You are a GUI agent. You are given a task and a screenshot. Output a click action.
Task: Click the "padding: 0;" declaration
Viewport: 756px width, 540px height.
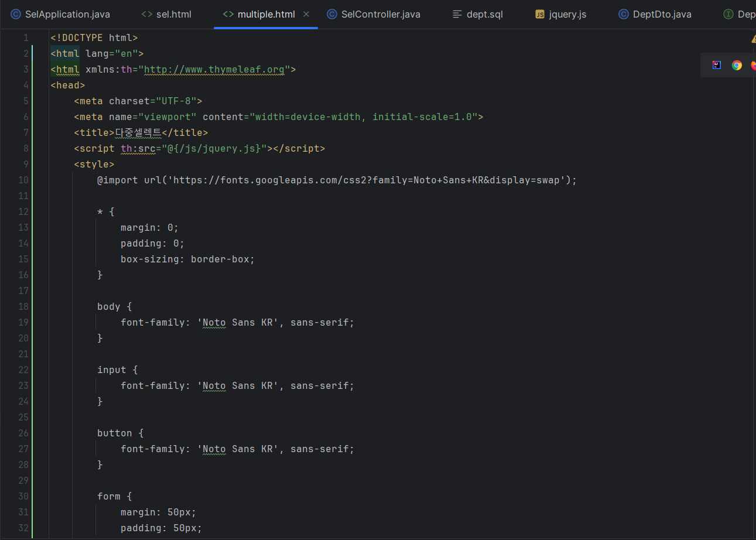pyautogui.click(x=153, y=244)
